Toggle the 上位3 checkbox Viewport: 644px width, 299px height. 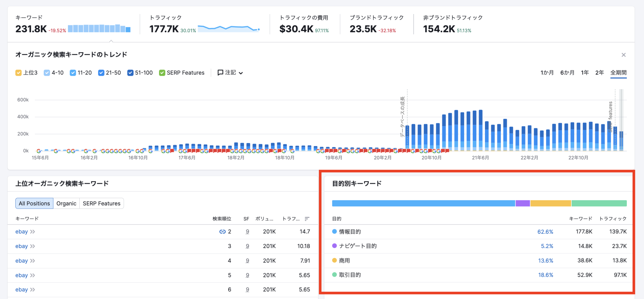(18, 73)
